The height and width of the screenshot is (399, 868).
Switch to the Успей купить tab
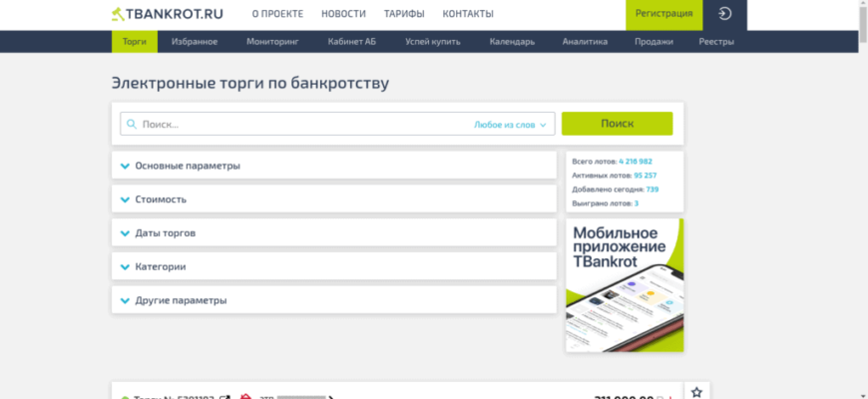432,42
